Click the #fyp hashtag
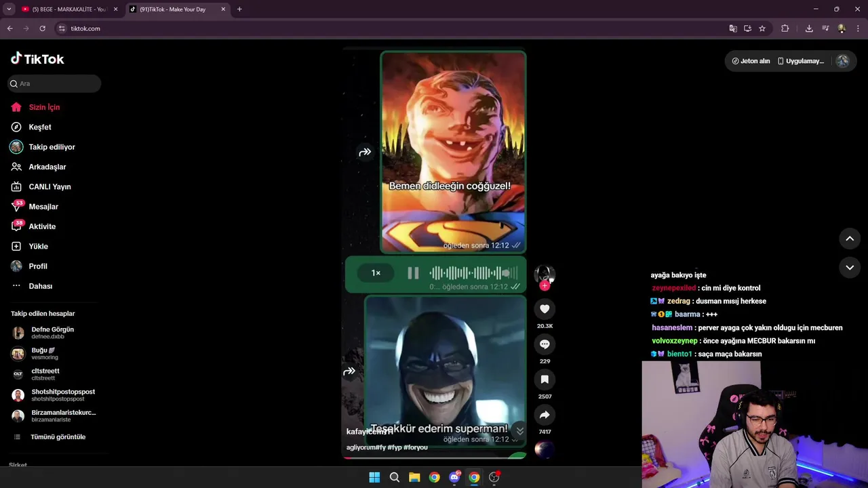The image size is (868, 488). click(x=394, y=447)
